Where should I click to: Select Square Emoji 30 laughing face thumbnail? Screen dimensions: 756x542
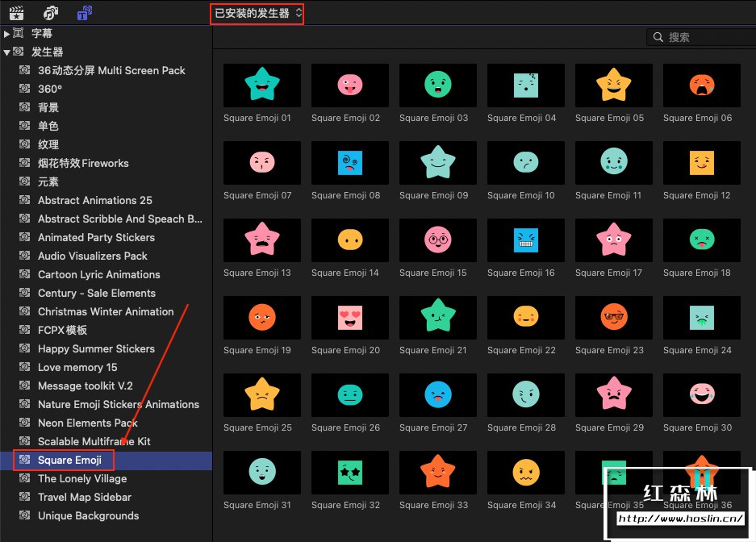[x=701, y=395]
